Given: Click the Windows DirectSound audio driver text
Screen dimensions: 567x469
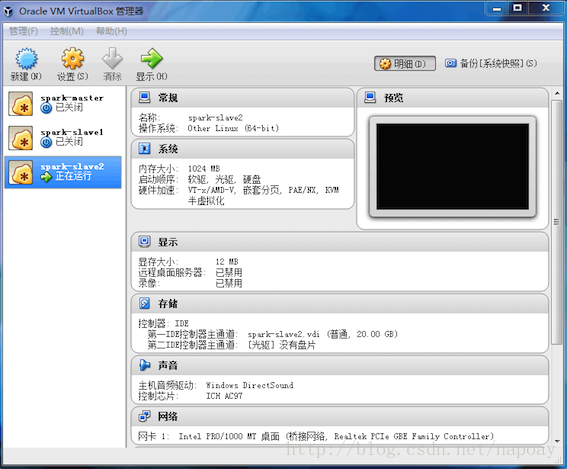Looking at the screenshot, I should 250,385.
